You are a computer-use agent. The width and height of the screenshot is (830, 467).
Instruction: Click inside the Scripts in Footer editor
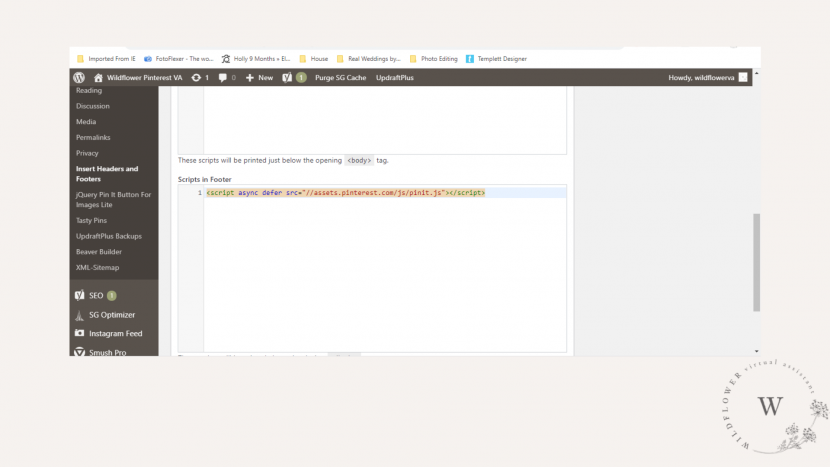tap(385, 268)
